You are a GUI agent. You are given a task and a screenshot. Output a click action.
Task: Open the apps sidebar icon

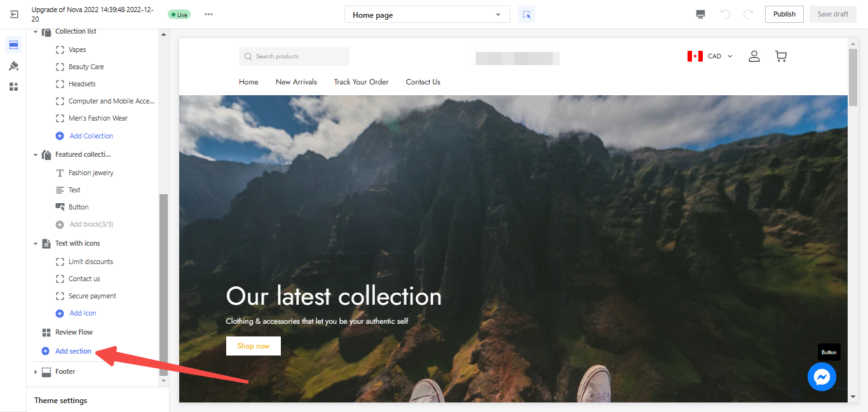[13, 87]
